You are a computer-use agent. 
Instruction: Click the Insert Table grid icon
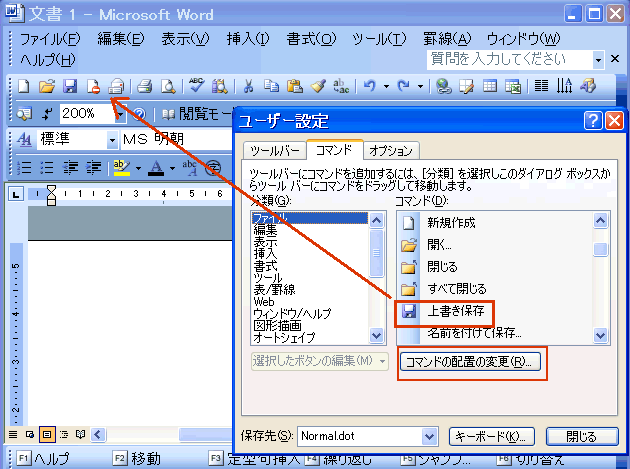tap(489, 86)
